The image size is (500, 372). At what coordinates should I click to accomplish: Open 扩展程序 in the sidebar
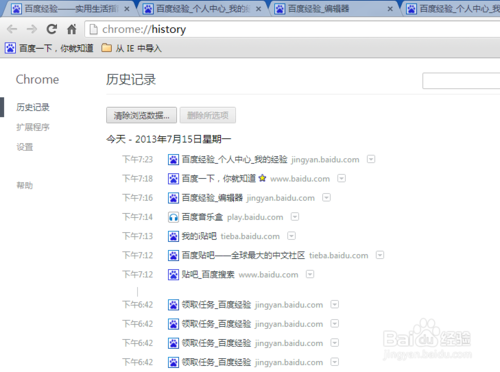tap(33, 127)
